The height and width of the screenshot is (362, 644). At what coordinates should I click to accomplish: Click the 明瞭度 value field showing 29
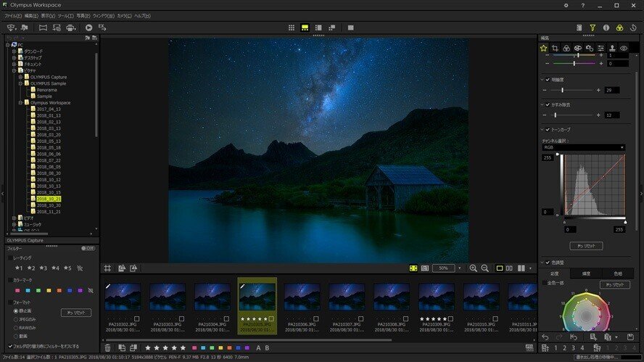[612, 90]
